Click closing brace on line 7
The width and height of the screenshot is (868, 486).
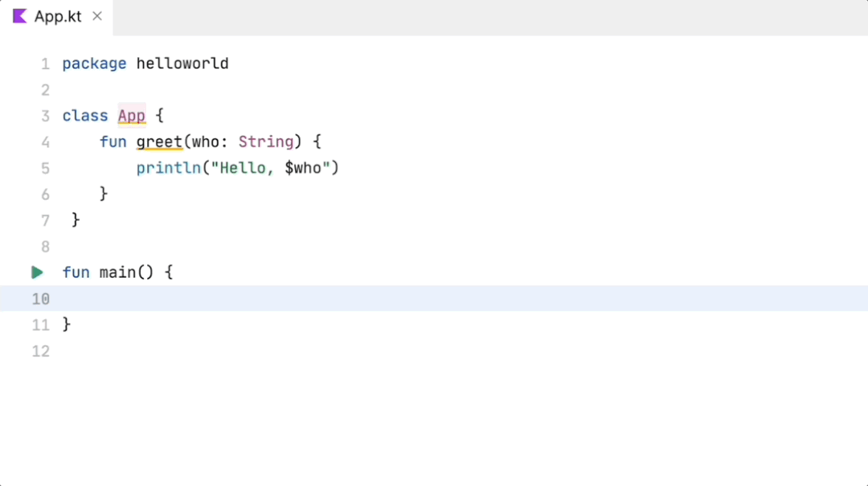pos(76,220)
